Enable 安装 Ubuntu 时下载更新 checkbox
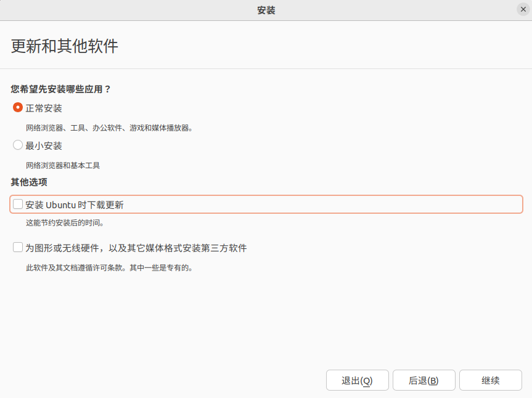Image resolution: width=532 pixels, height=398 pixels. 18,204
